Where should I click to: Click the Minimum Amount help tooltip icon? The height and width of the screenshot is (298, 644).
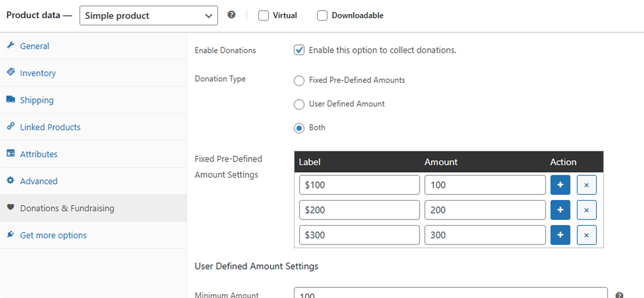[x=619, y=295]
